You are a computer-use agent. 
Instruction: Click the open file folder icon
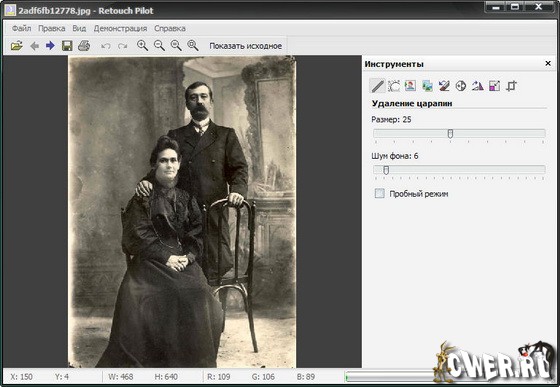click(16, 46)
